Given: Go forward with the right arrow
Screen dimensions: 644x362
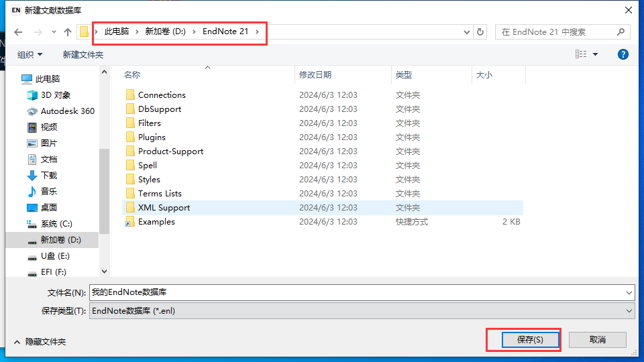Looking at the screenshot, I should 38,32.
